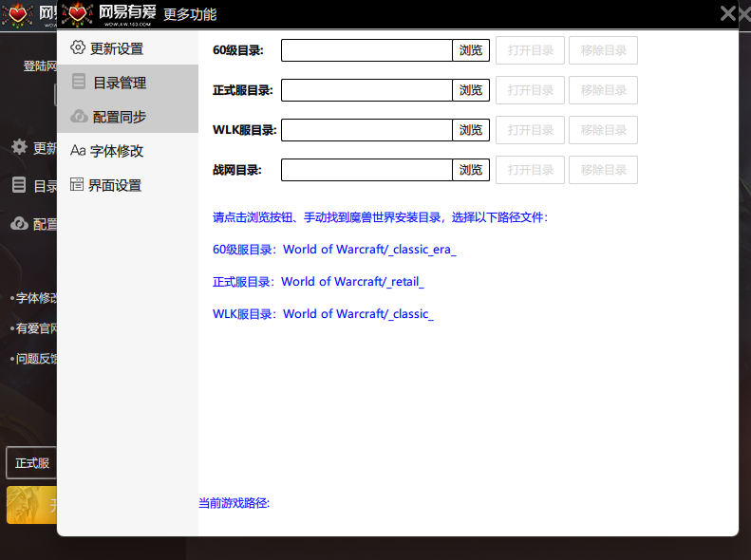The image size is (751, 560).
Task: Click the cloud icon beside 配置同步
Action: tap(79, 117)
